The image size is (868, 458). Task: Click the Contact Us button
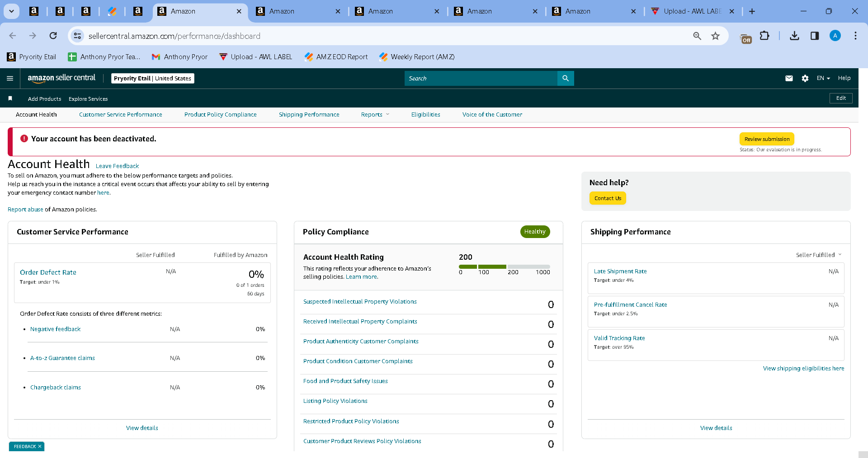click(608, 198)
